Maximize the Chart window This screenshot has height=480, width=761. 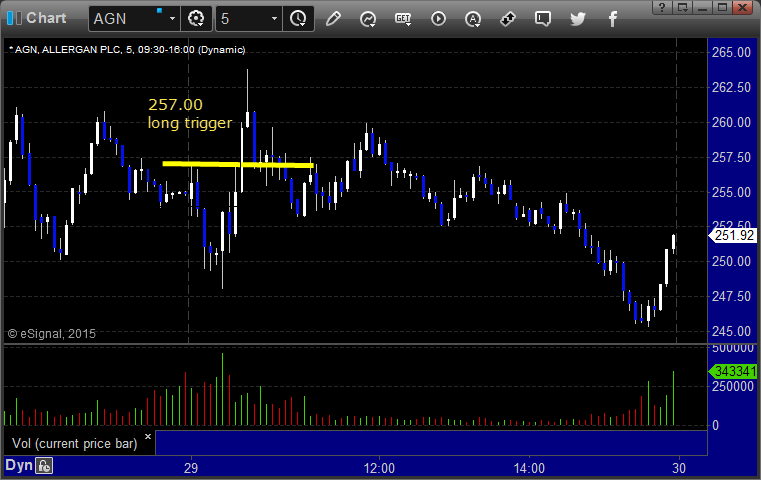tap(723, 7)
